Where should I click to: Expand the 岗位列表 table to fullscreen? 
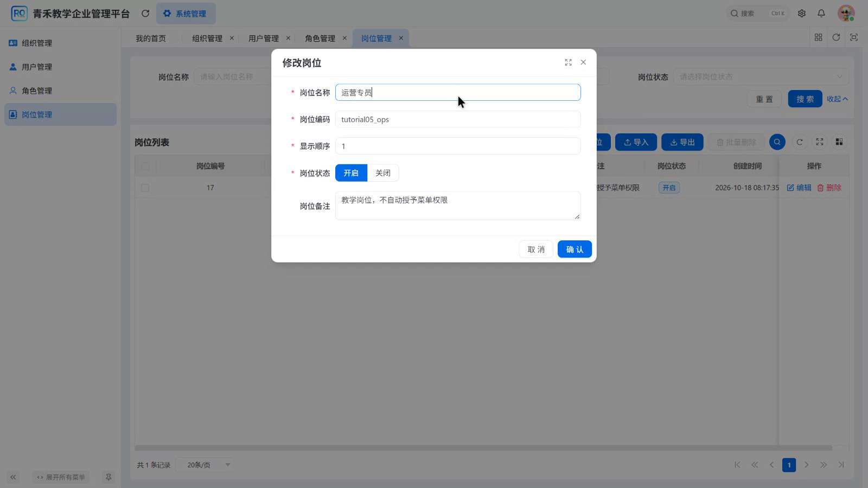820,142
